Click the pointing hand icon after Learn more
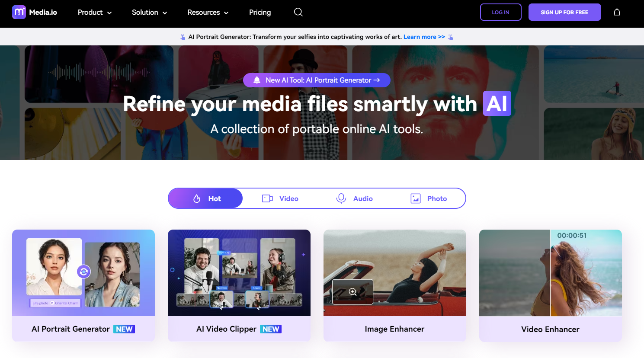The image size is (644, 358). [x=451, y=37]
